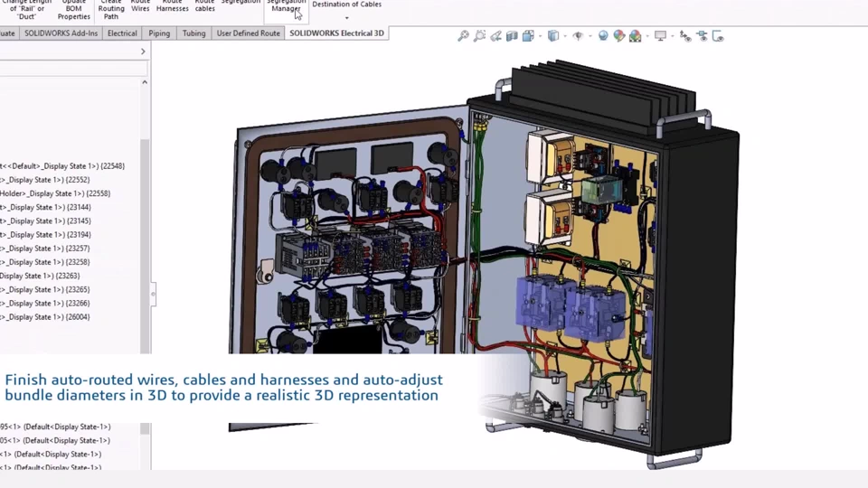Open the Electrical tab
The width and height of the screenshot is (868, 488).
point(122,33)
